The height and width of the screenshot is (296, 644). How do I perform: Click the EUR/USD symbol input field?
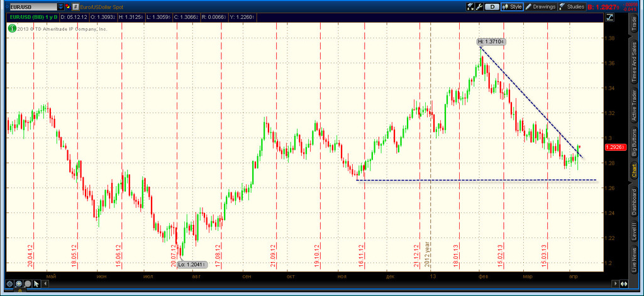pyautogui.click(x=33, y=6)
